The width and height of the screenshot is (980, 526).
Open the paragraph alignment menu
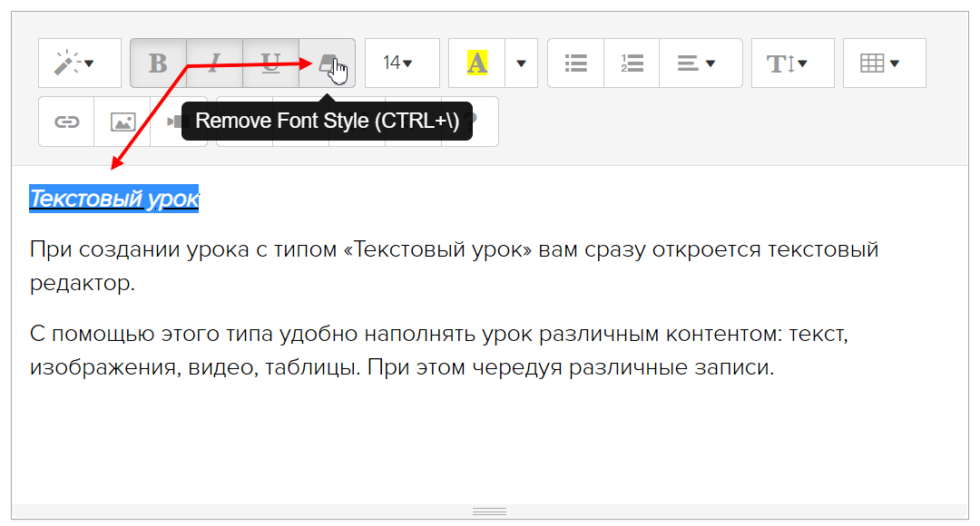(700, 63)
